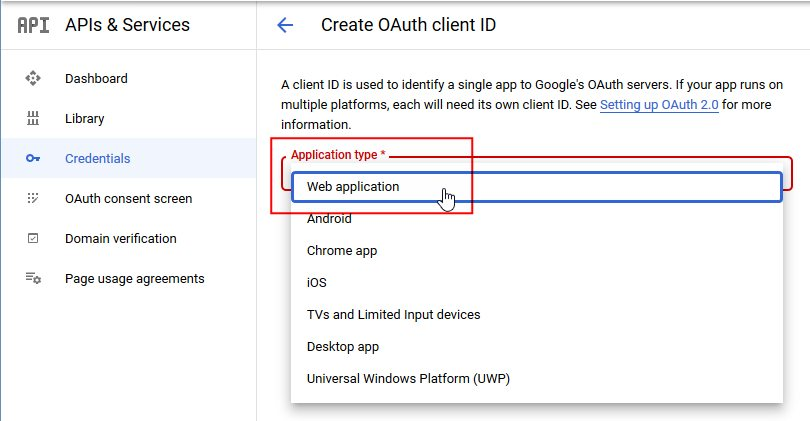Click the Page usage agreements icon

tap(33, 278)
